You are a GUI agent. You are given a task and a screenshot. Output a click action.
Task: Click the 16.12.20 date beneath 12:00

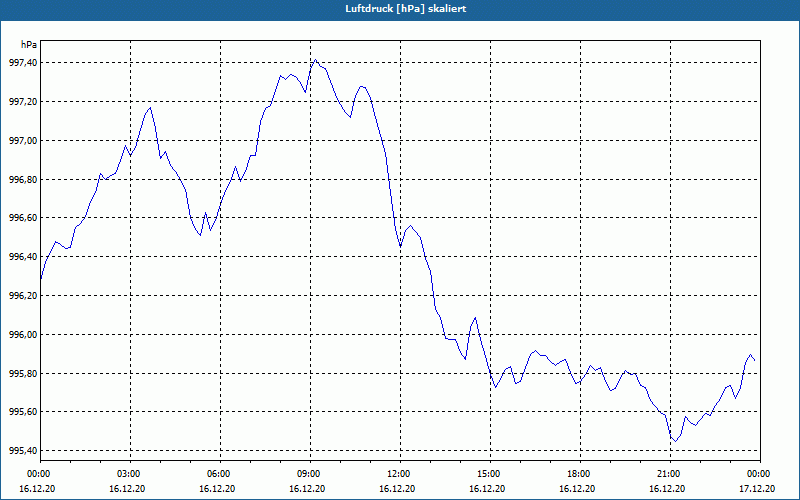pos(397,489)
